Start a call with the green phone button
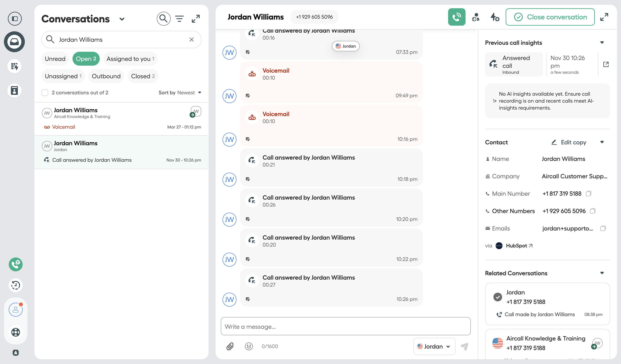This screenshot has height=364, width=621. pos(457,17)
